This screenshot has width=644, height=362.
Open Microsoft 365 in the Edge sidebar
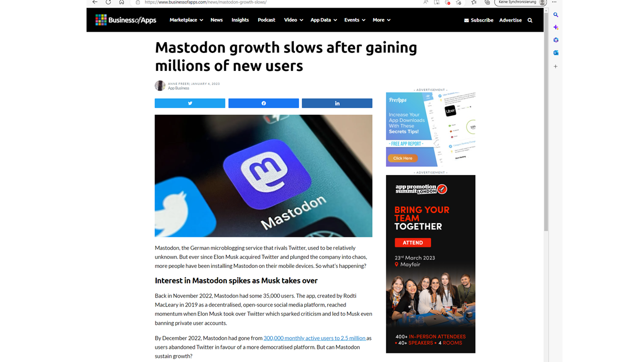pos(556,40)
